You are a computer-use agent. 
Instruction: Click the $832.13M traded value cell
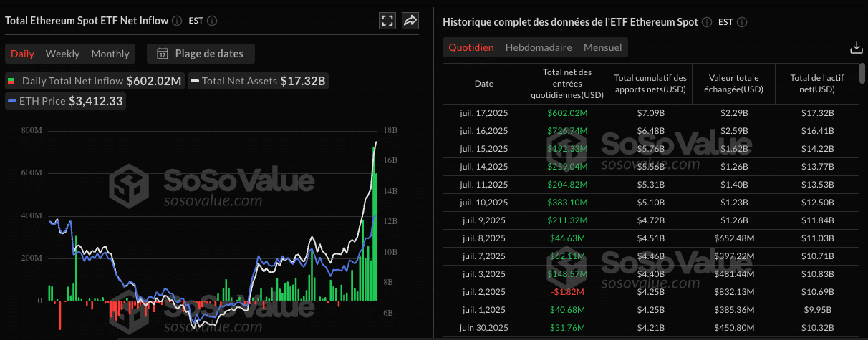tap(733, 292)
